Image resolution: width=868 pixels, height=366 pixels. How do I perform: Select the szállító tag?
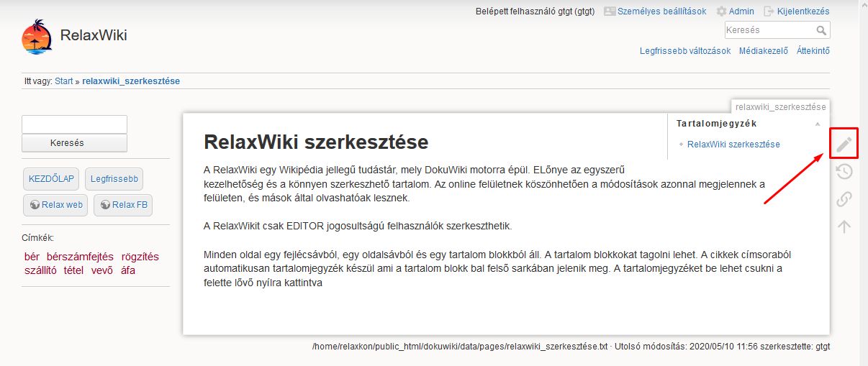tap(40, 270)
